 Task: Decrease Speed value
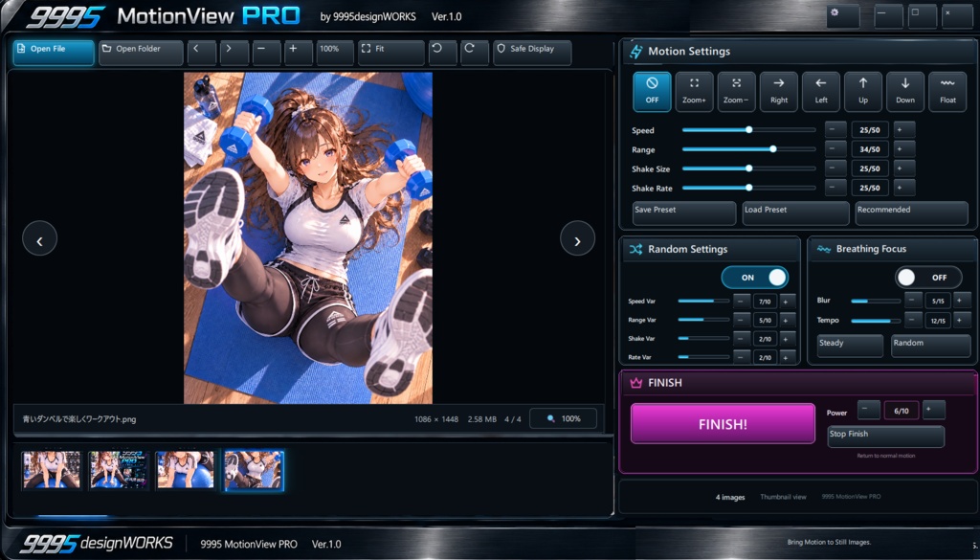point(835,130)
